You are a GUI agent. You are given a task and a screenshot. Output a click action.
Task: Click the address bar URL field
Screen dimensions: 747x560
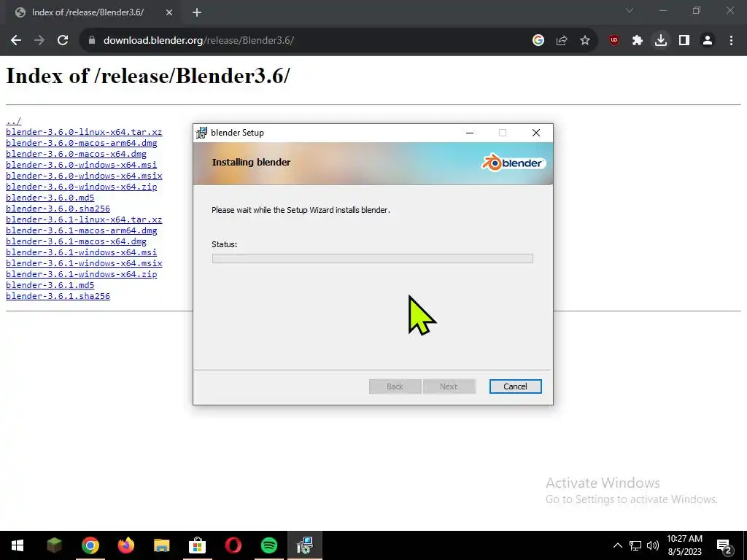coord(305,41)
